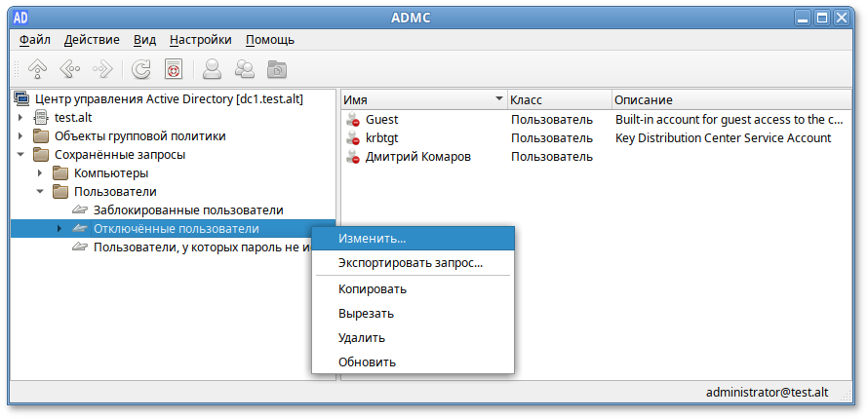Open the Настройки menu

[200, 40]
